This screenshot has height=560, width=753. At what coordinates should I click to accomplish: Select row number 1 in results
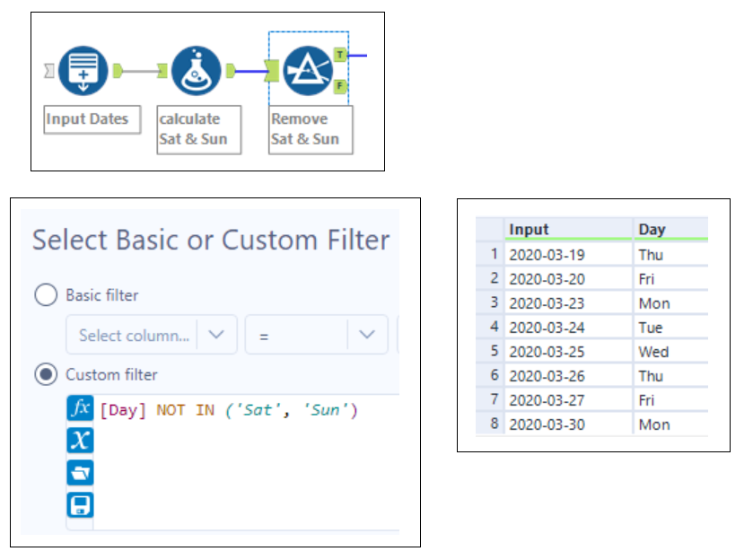(x=490, y=254)
